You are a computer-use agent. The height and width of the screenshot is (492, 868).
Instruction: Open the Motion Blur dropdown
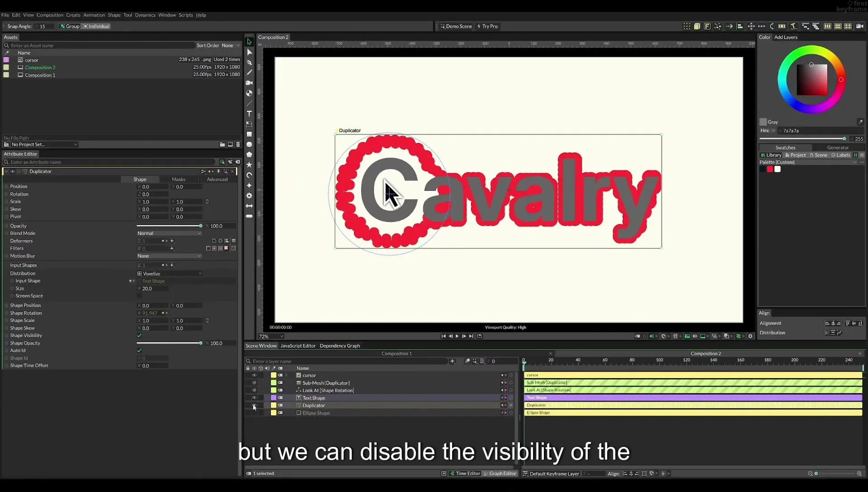coord(169,256)
